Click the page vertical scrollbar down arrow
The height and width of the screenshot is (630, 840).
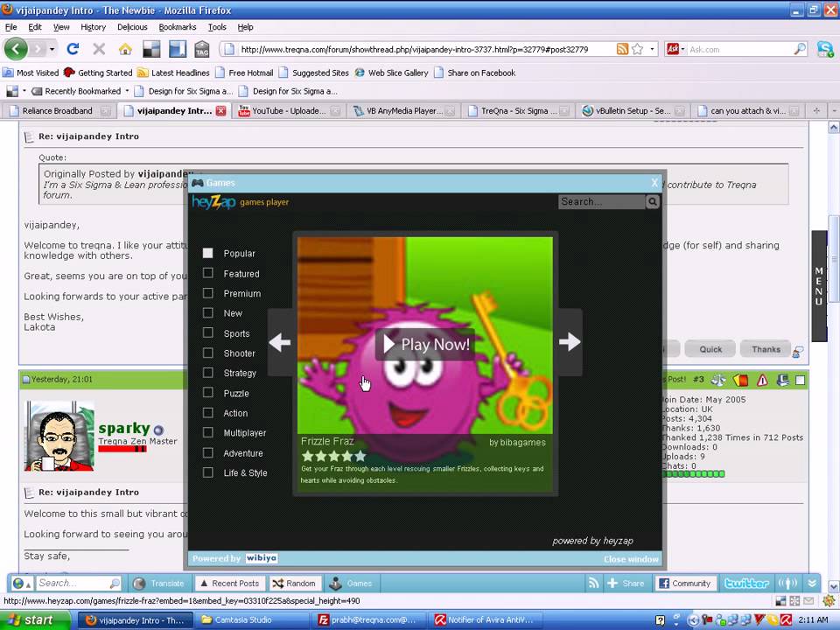[834, 586]
